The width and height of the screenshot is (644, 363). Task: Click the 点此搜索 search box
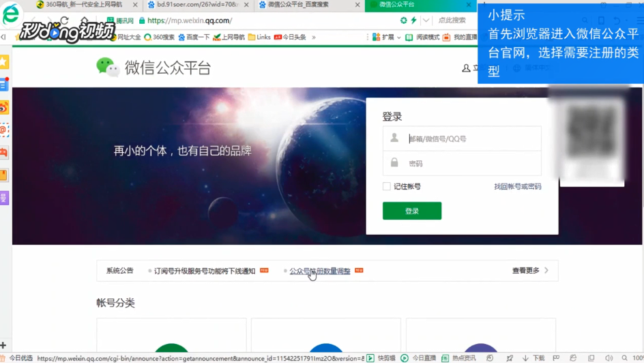pyautogui.click(x=454, y=20)
